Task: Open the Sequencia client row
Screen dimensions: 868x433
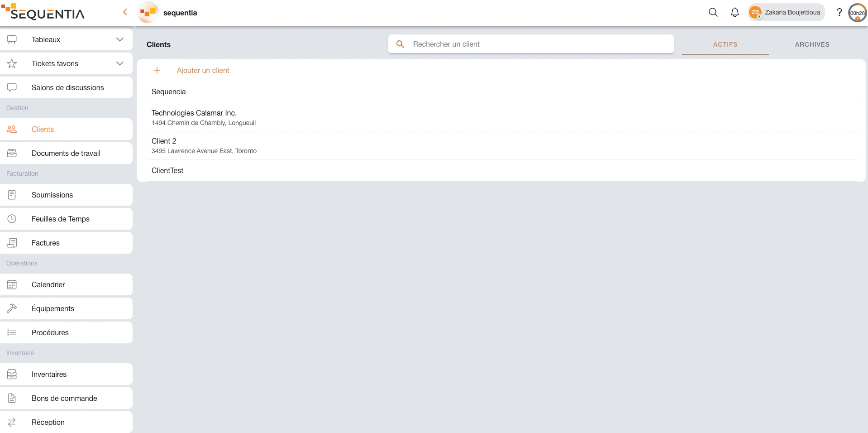Action: [501, 92]
